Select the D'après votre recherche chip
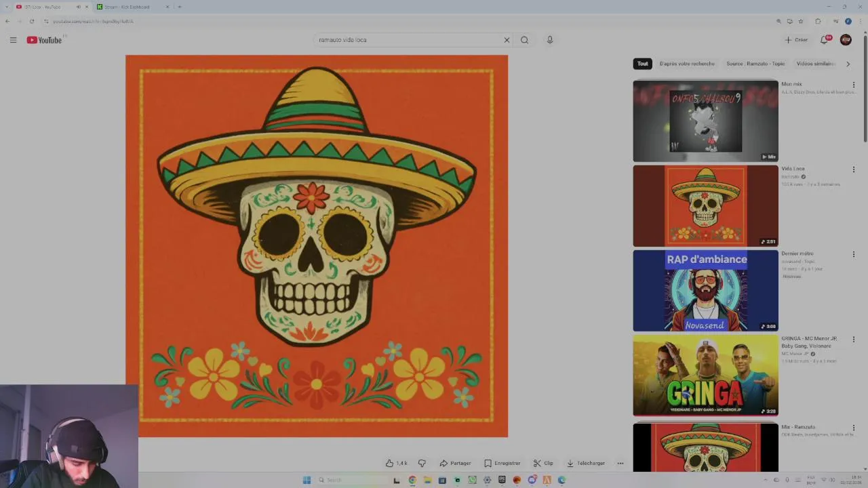Viewport: 868px width, 488px height. coord(687,64)
